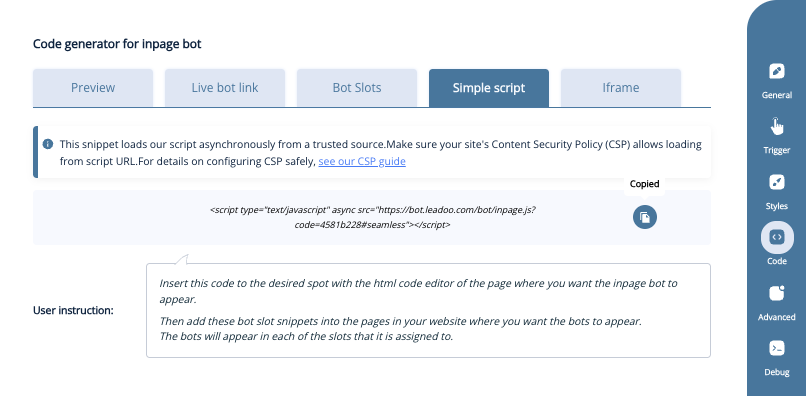Click 'This snippet loads our script' notice text
This screenshot has width=806, height=396.
380,153
